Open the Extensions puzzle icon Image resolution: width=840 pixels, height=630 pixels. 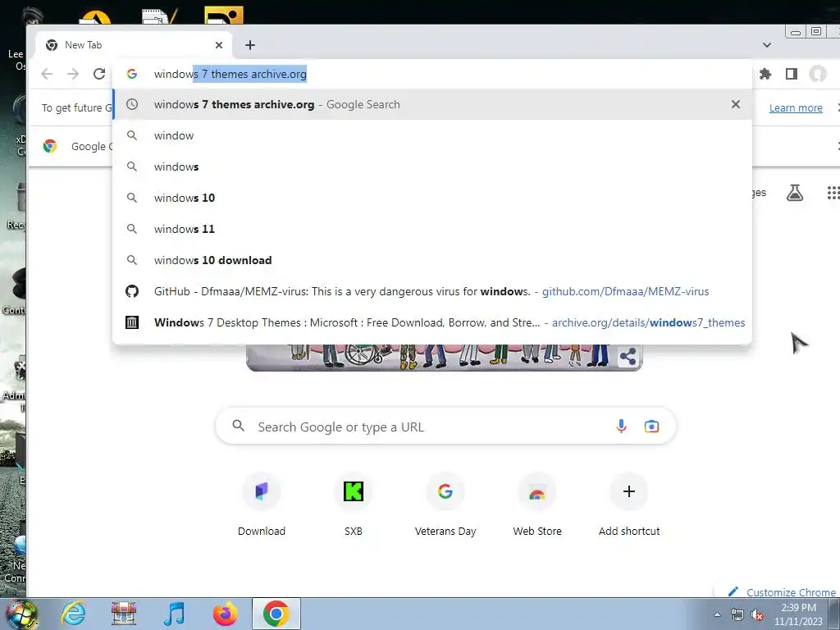[x=765, y=74]
